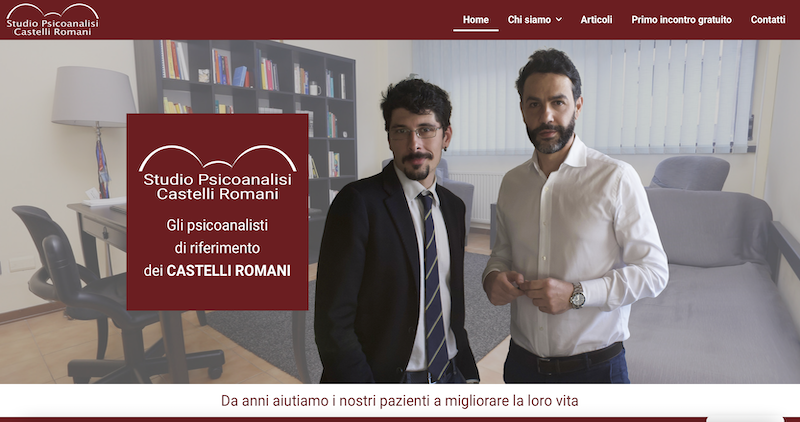Expand the Chi siamo dropdown chevron

(x=559, y=20)
